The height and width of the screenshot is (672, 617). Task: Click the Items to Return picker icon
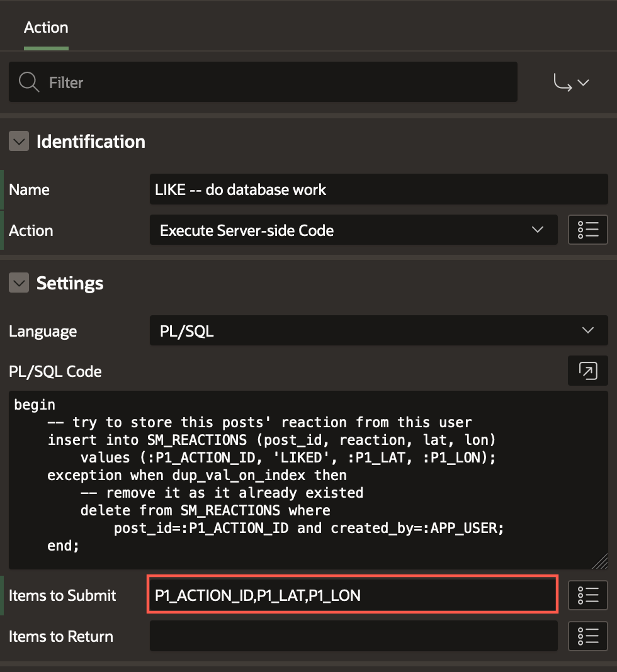pyautogui.click(x=587, y=636)
